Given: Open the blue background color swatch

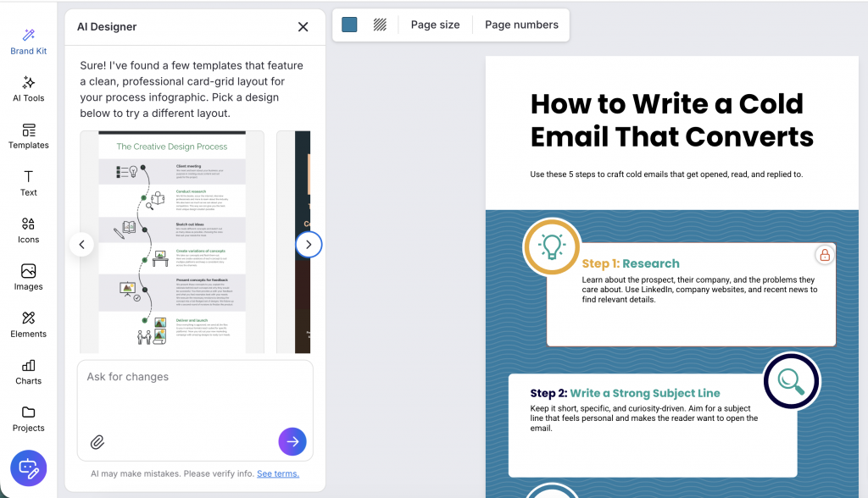Looking at the screenshot, I should pyautogui.click(x=349, y=25).
